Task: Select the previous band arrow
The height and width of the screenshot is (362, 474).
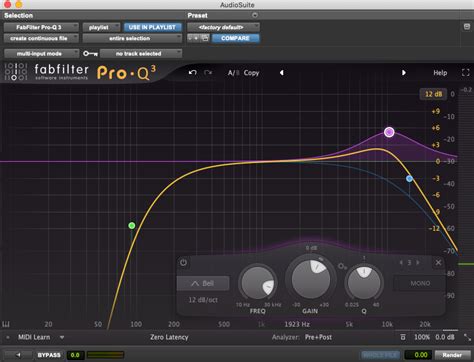Action: tap(401, 263)
